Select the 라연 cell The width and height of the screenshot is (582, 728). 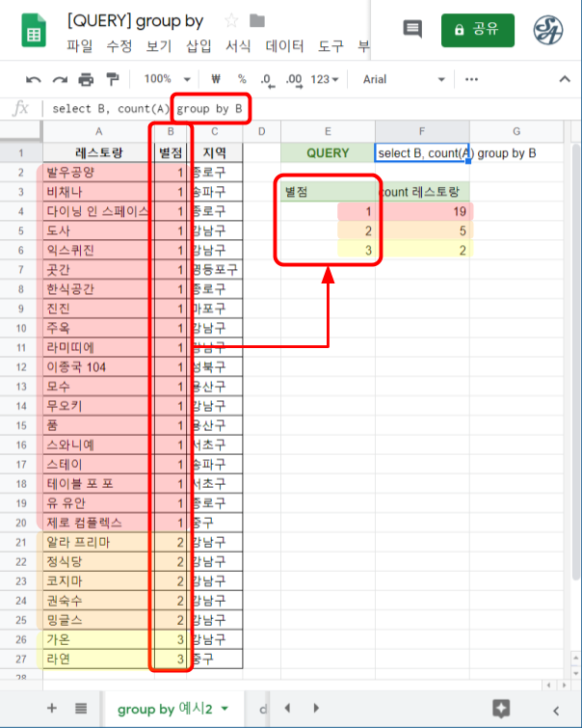tap(99, 660)
